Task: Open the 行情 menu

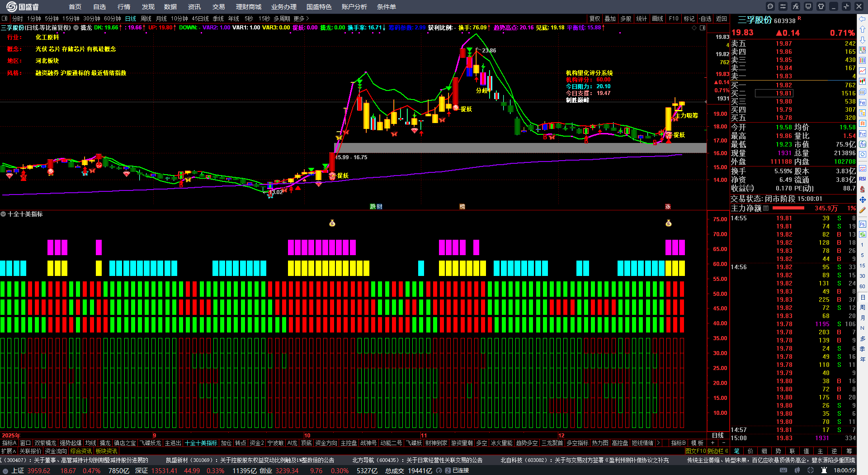Action: 124,7
